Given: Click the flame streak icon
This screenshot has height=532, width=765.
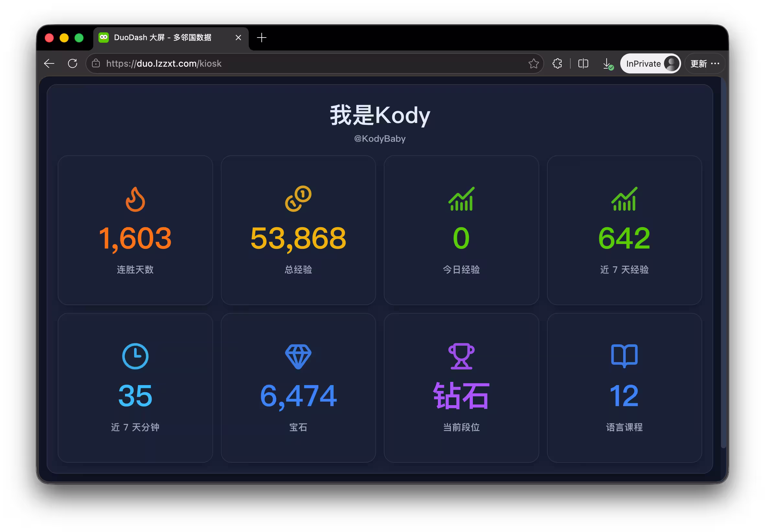Looking at the screenshot, I should coord(135,199).
